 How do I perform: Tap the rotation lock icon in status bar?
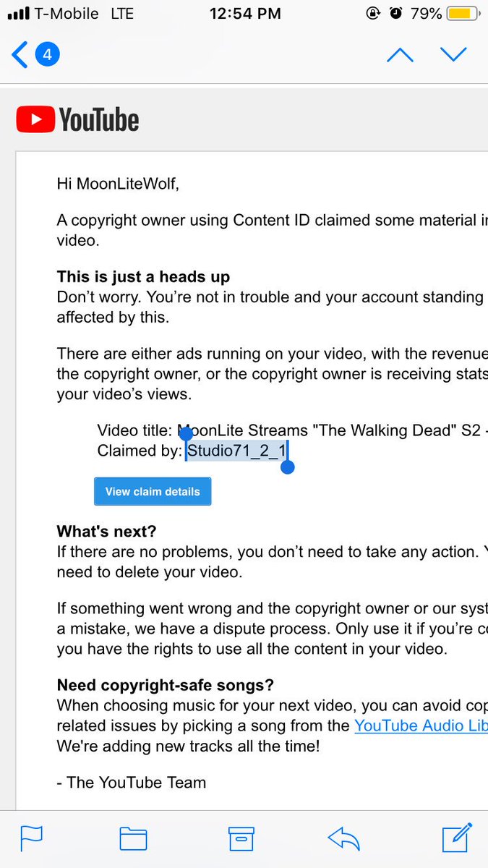373,13
